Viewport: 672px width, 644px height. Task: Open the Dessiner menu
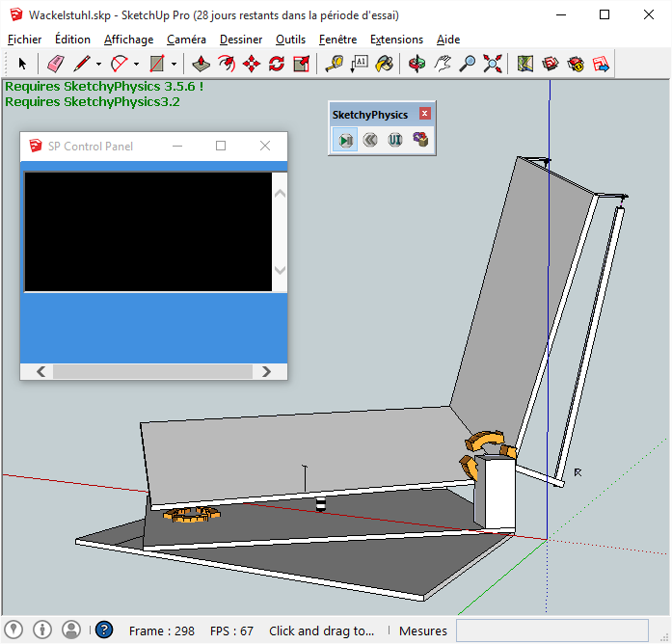(x=241, y=40)
